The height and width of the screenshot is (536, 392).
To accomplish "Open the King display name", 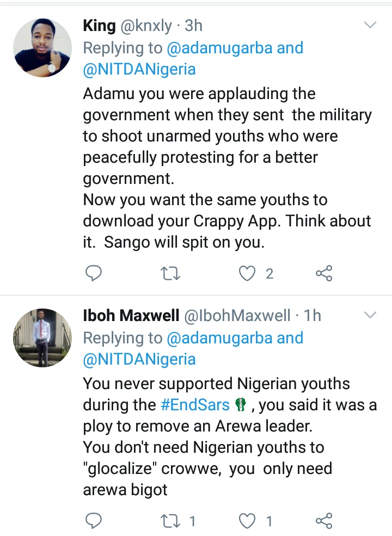I will (99, 26).
